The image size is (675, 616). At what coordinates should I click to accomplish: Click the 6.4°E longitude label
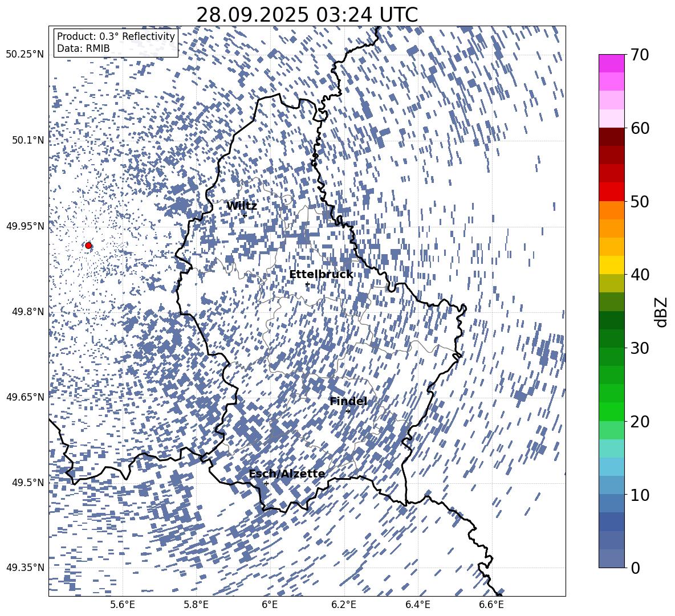pyautogui.click(x=417, y=605)
